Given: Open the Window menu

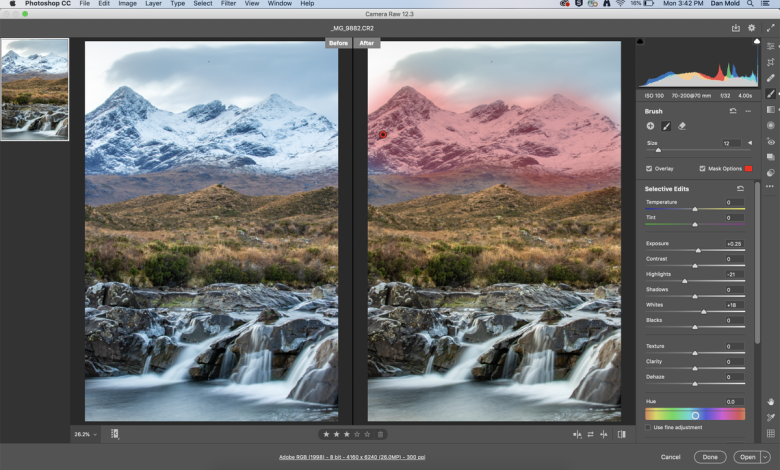Looking at the screenshot, I should [280, 3].
